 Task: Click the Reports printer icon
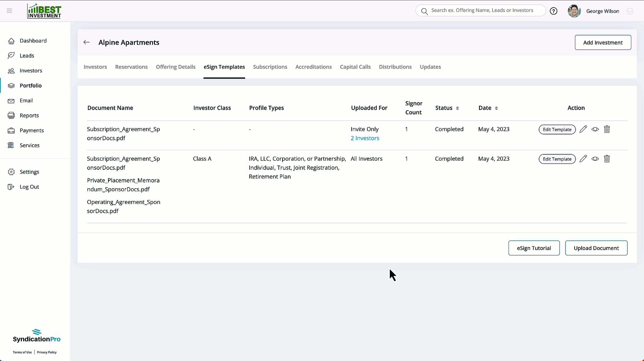(11, 116)
